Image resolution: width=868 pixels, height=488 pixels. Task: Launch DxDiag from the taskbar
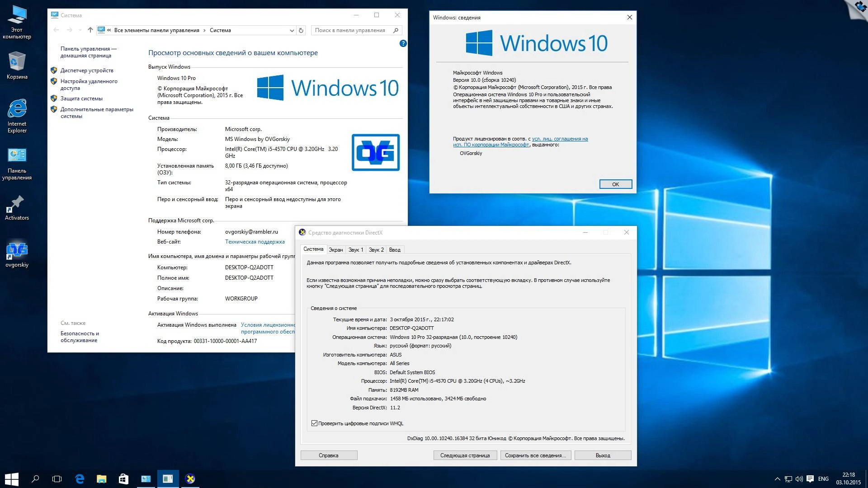click(x=190, y=479)
